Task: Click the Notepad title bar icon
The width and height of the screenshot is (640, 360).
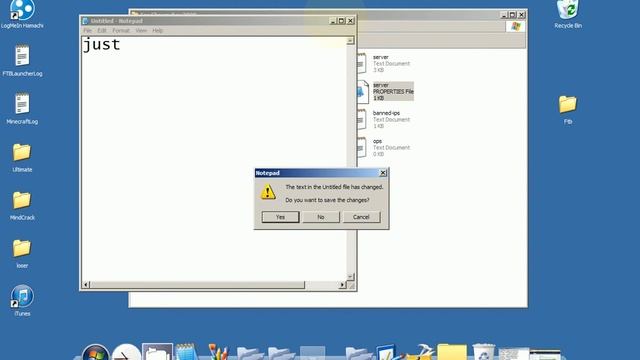Action: [x=85, y=21]
